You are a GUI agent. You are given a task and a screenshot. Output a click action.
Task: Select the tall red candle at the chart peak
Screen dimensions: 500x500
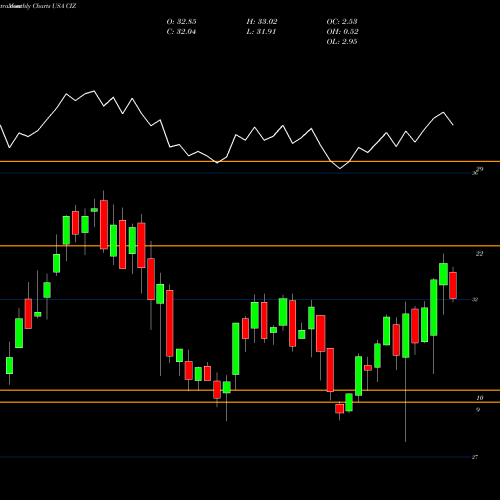pyautogui.click(x=104, y=225)
